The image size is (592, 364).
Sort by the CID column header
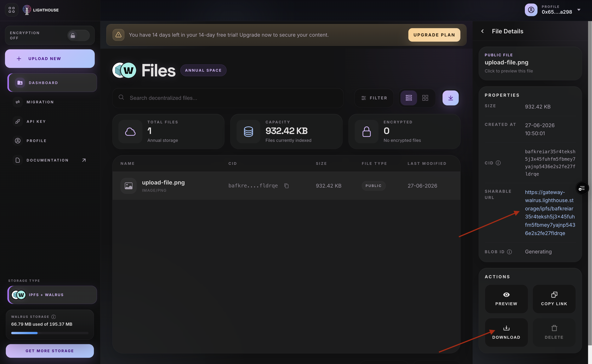click(x=233, y=163)
